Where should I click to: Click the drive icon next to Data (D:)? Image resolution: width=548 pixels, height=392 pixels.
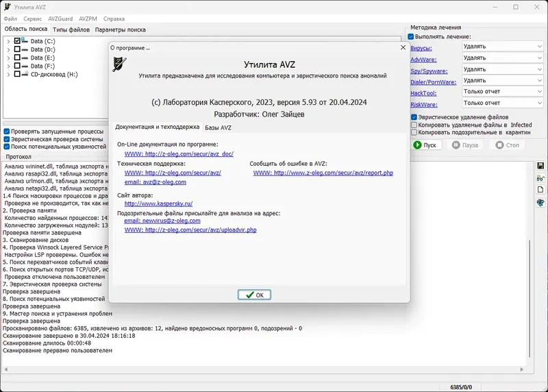pyautogui.click(x=25, y=49)
